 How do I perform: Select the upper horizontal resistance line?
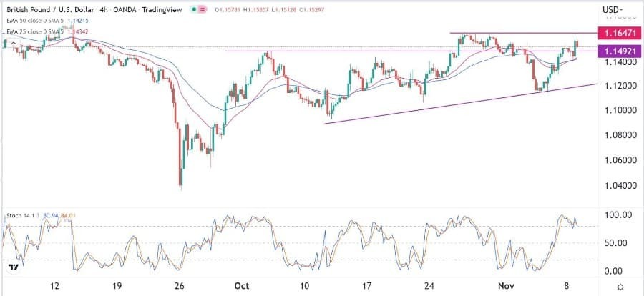522,33
